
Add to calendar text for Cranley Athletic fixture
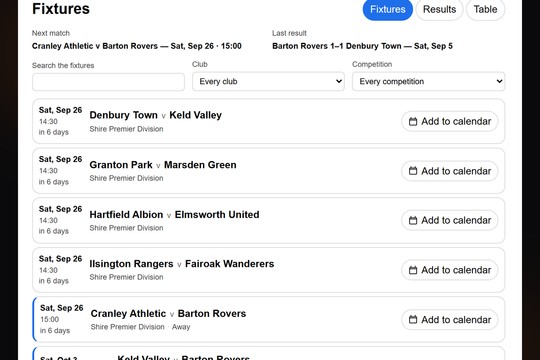tap(456, 320)
